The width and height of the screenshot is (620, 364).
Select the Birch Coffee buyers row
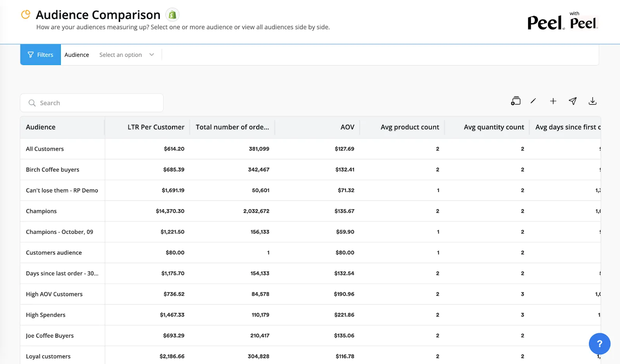(x=310, y=170)
